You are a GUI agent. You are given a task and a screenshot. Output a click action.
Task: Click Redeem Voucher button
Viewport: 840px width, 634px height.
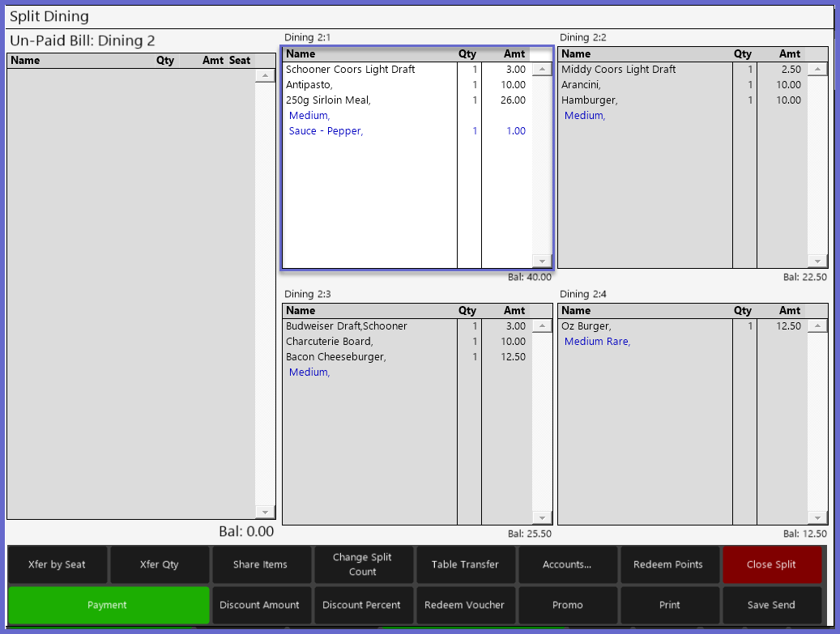point(465,605)
